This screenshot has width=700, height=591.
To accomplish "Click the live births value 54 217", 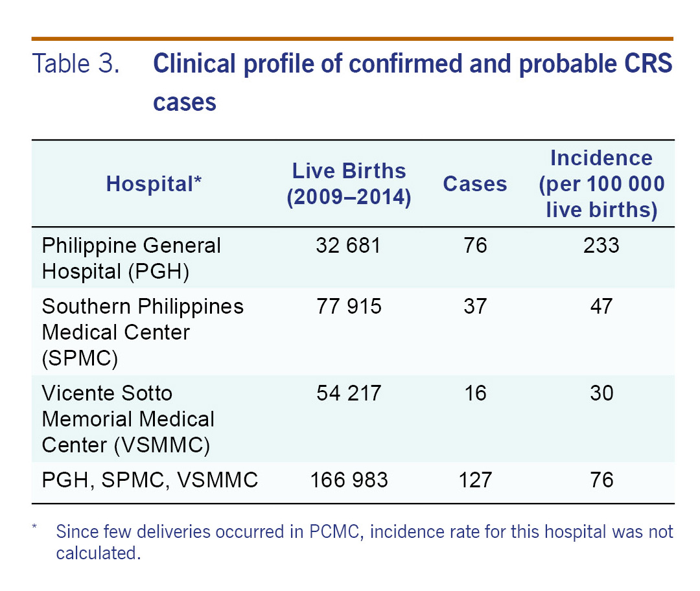I will point(349,393).
